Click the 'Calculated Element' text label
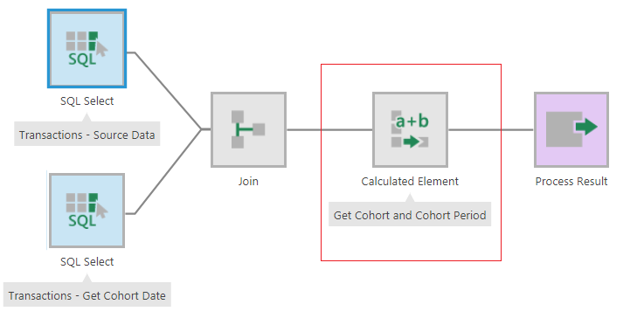The width and height of the screenshot is (644, 332). 410,181
